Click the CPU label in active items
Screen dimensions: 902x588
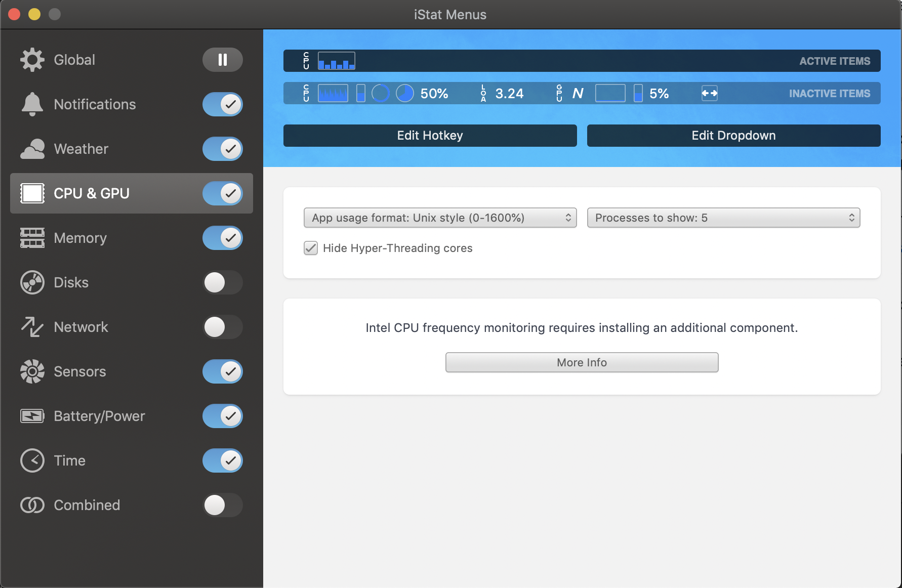(x=306, y=61)
